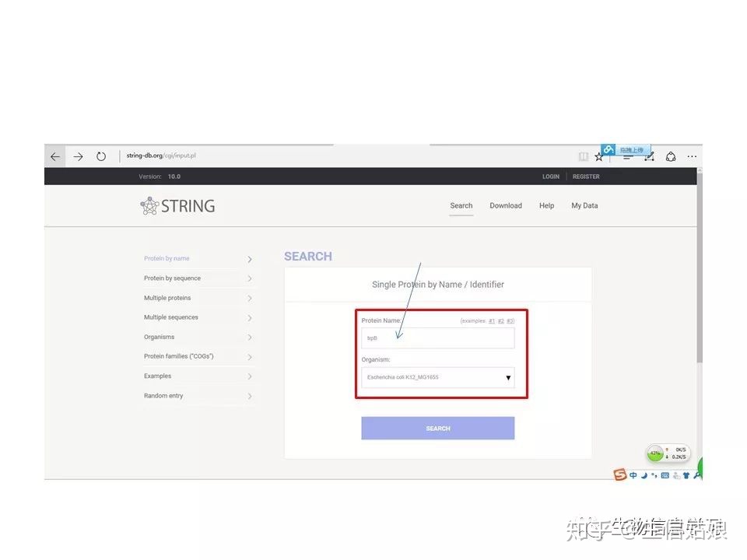This screenshot has height=560, width=747.
Task: Click the blue cloud upload widget
Action: tap(626, 149)
